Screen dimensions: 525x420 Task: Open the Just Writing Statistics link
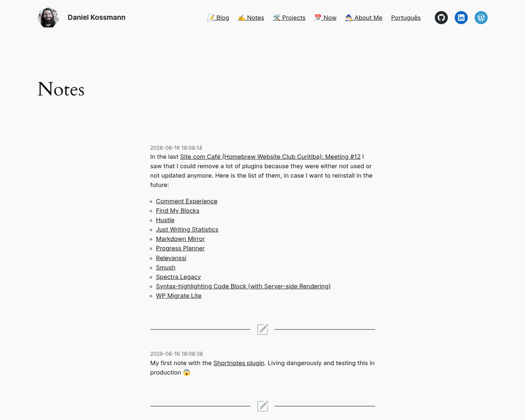pyautogui.click(x=187, y=229)
